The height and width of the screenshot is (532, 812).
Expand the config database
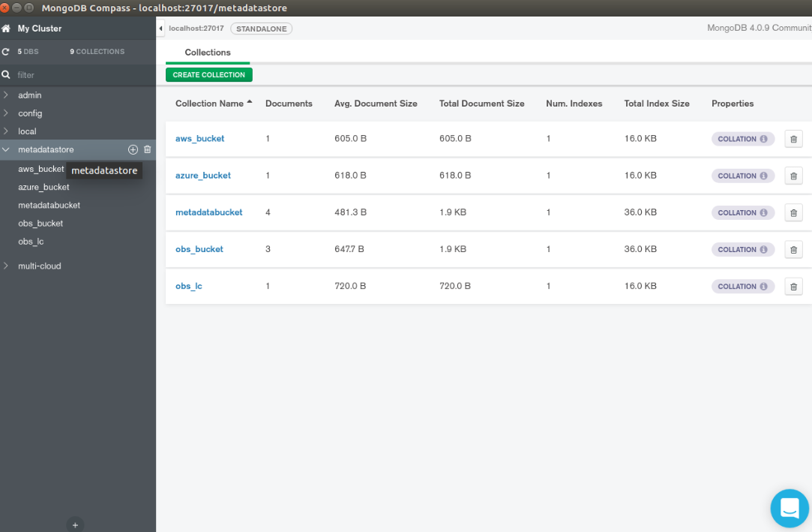tap(6, 113)
